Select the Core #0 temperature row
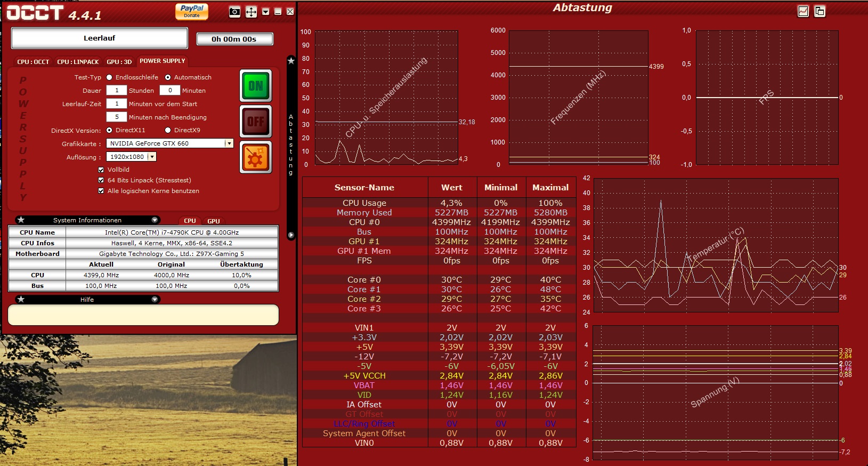Screen dimensions: 868x466 click(439, 280)
